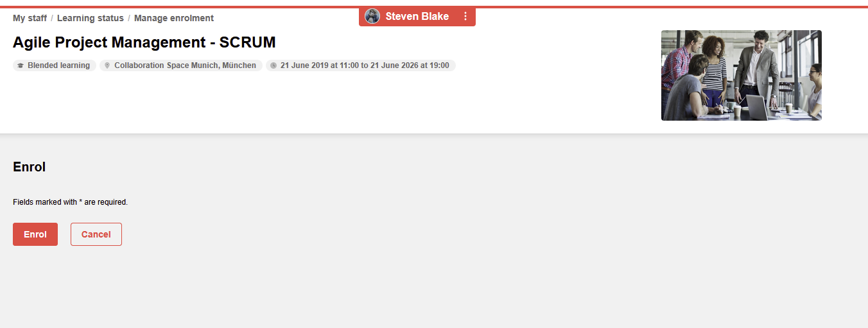Click Steven Blake's avatar picture
The height and width of the screenshot is (328, 868).
point(372,16)
